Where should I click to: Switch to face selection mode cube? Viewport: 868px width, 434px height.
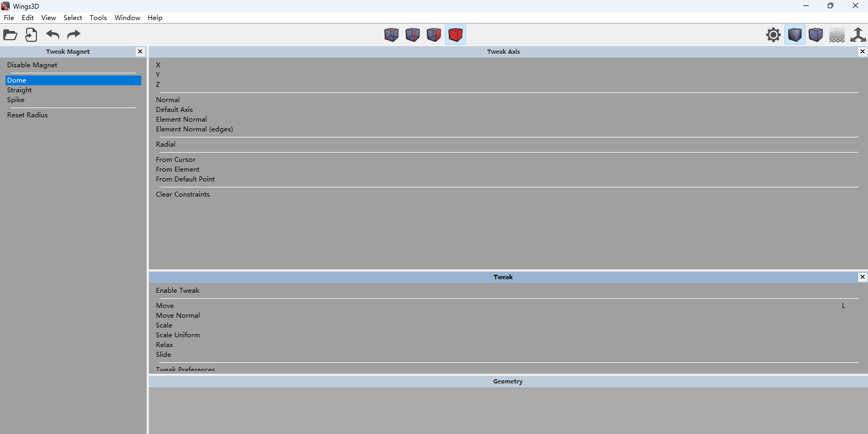[433, 35]
